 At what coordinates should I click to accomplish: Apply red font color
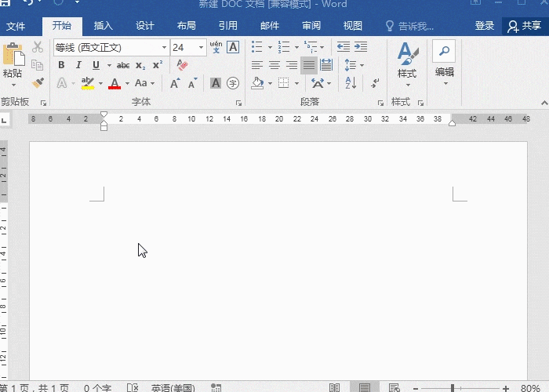[115, 83]
